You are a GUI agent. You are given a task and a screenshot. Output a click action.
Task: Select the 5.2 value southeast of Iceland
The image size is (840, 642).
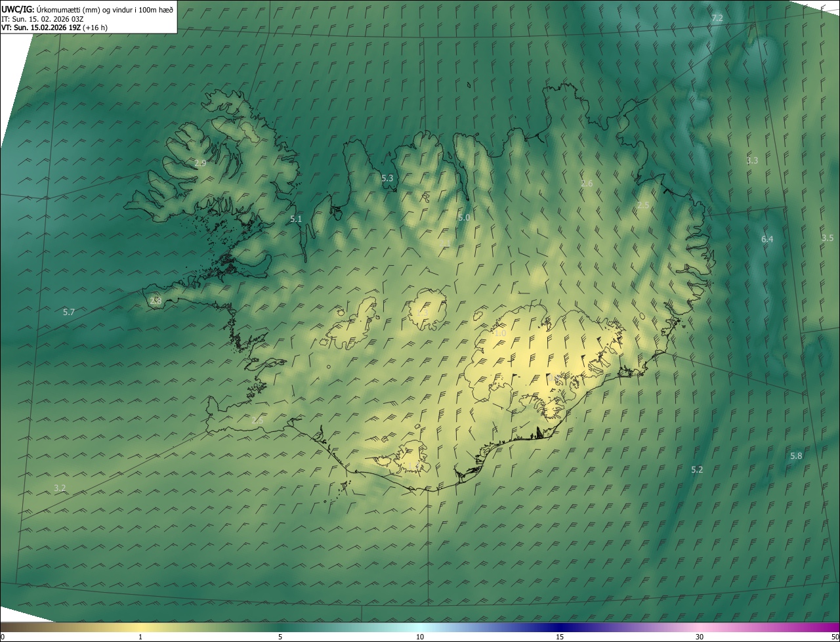[697, 469]
